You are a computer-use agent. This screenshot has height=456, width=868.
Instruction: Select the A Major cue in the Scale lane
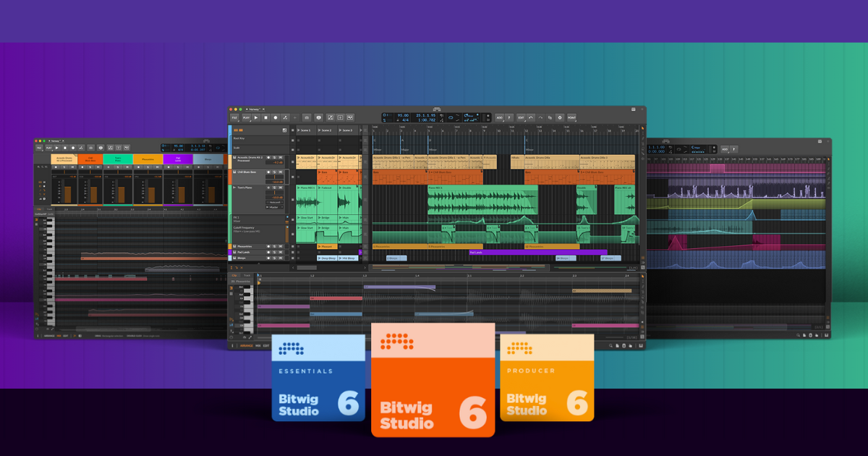(x=405, y=150)
